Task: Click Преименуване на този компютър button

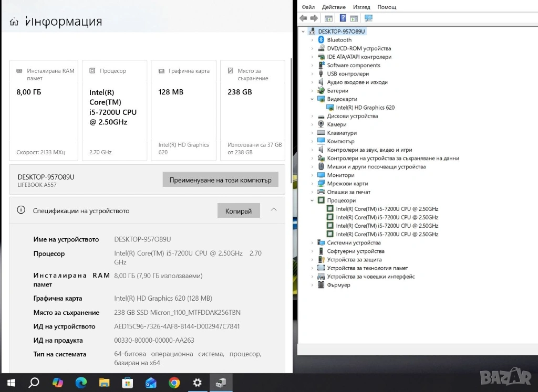Action: tap(220, 180)
